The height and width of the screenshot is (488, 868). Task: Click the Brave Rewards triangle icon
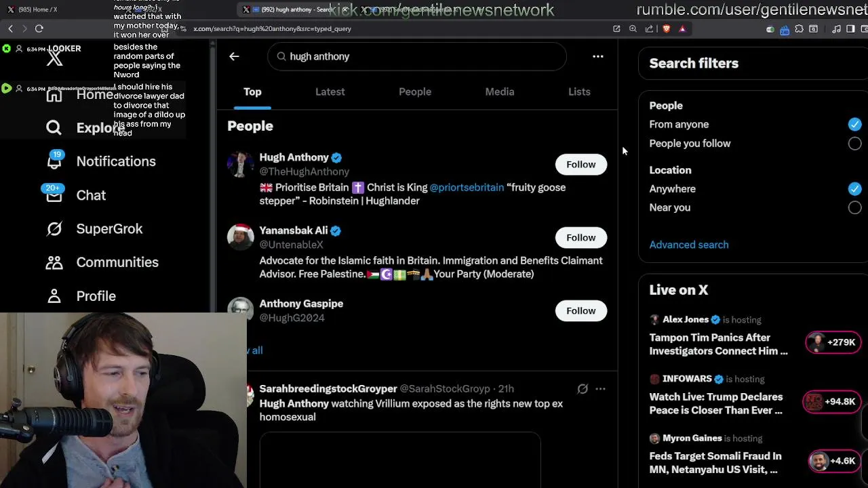point(682,28)
